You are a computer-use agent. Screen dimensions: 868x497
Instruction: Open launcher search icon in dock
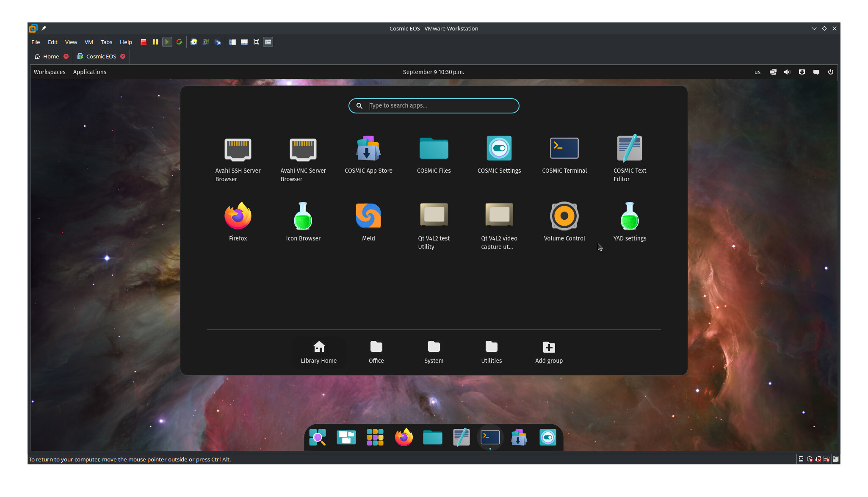coord(318,437)
